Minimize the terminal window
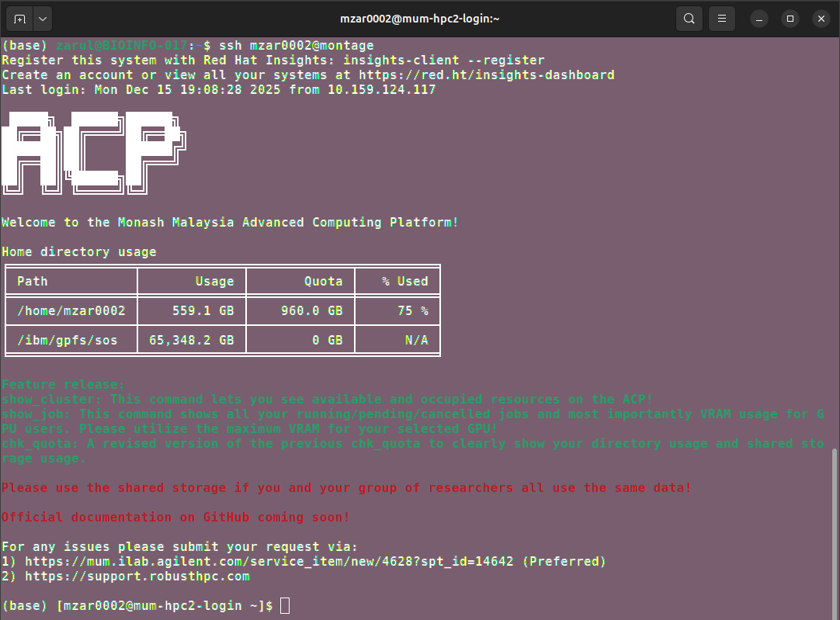The width and height of the screenshot is (840, 620). point(760,19)
